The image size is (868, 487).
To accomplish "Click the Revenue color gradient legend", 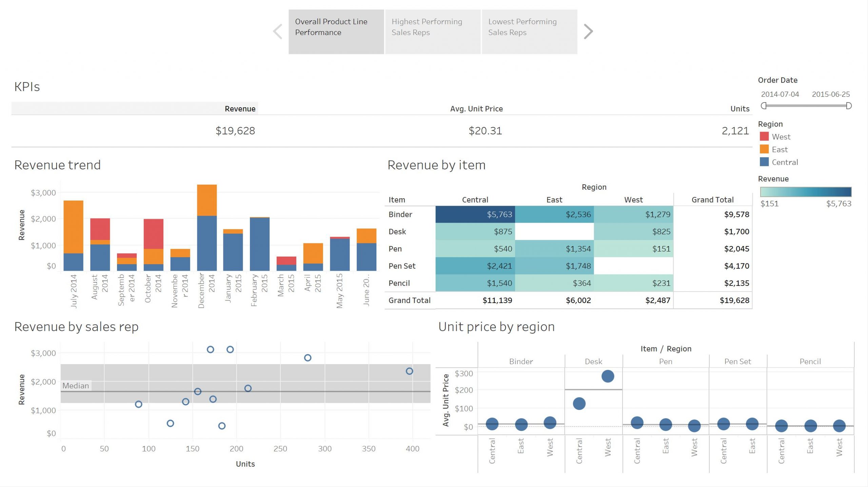I will click(805, 192).
